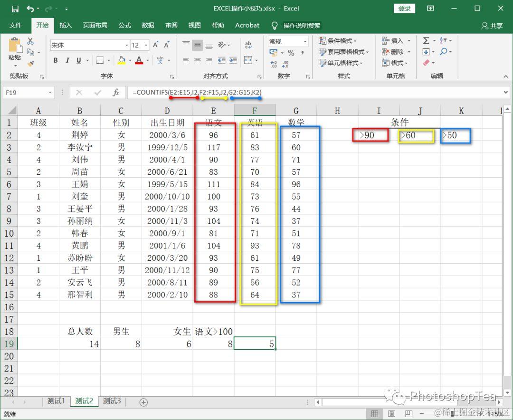Increase indent in the alignment group

[x=233, y=60]
